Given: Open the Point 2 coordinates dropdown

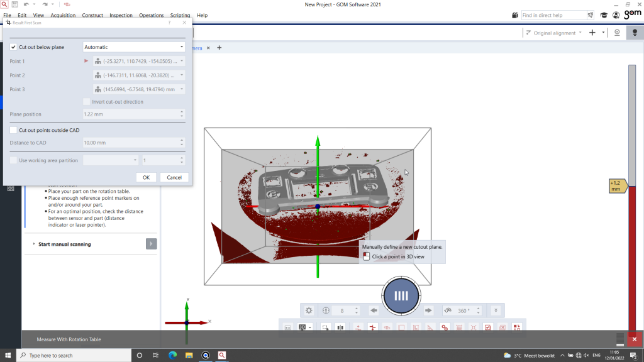Looking at the screenshot, I should pos(182,75).
